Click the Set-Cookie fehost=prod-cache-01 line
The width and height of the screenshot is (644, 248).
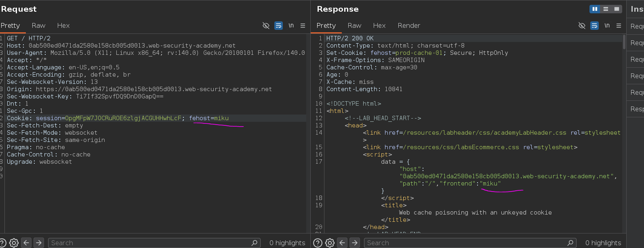click(x=417, y=53)
